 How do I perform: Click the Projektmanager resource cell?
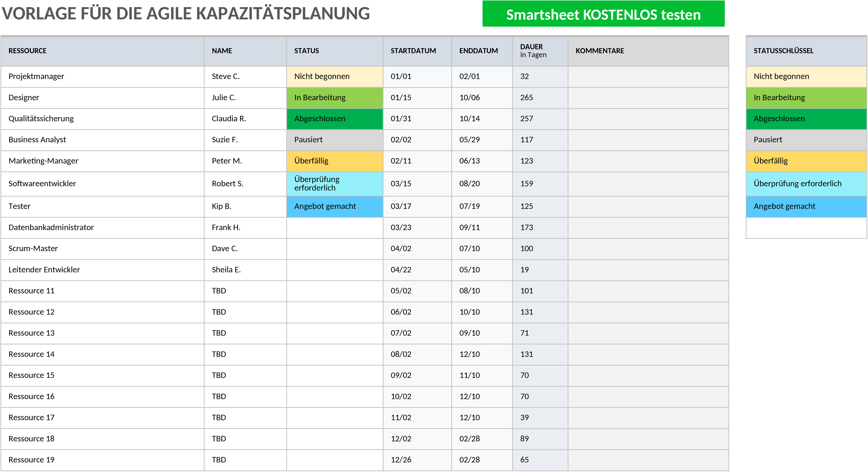pos(102,77)
